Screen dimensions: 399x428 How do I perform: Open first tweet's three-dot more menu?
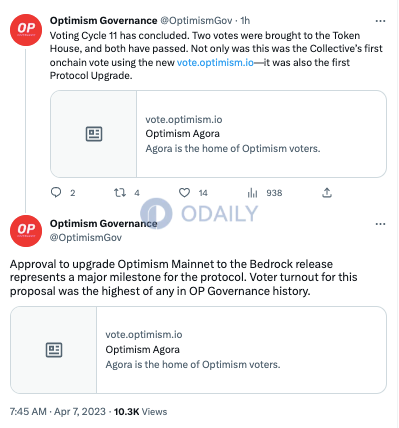point(380,21)
